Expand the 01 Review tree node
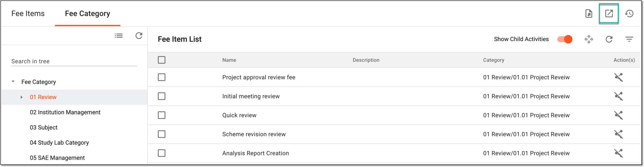This screenshot has height=167, width=644. coord(21,97)
